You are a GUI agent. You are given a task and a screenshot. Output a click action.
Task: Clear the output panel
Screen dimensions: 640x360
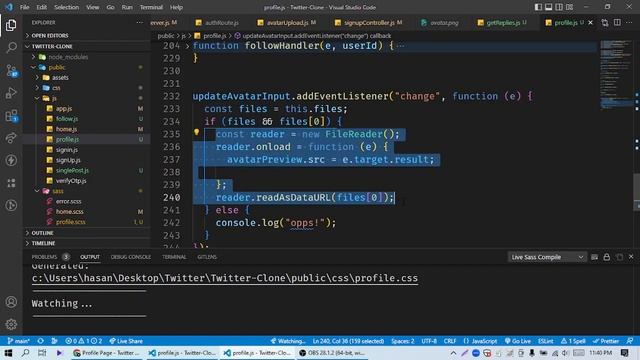594,257
